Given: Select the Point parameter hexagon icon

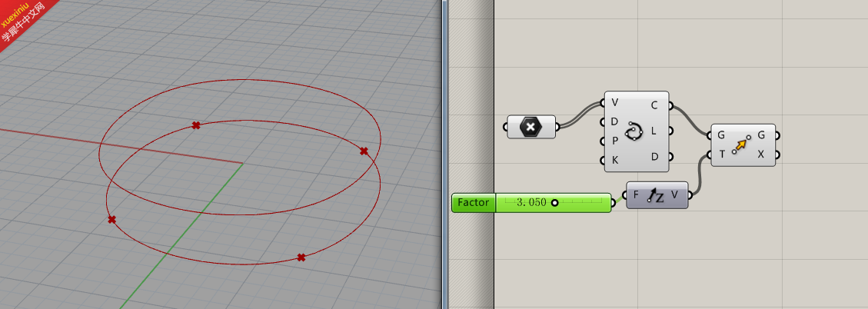Looking at the screenshot, I should click(x=531, y=127).
